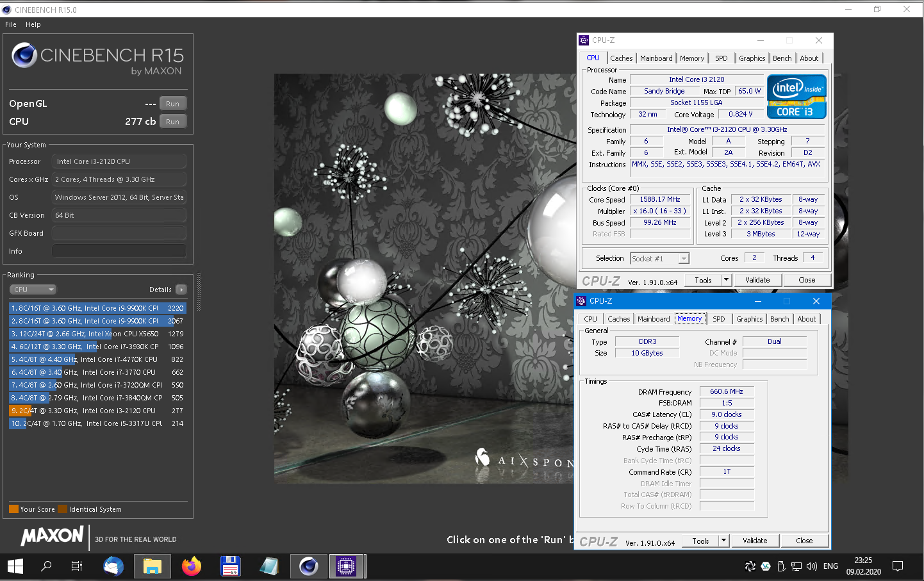Screen dimensions: 924x581
Task: Click the USB safely remove tray icon
Action: 781,566
